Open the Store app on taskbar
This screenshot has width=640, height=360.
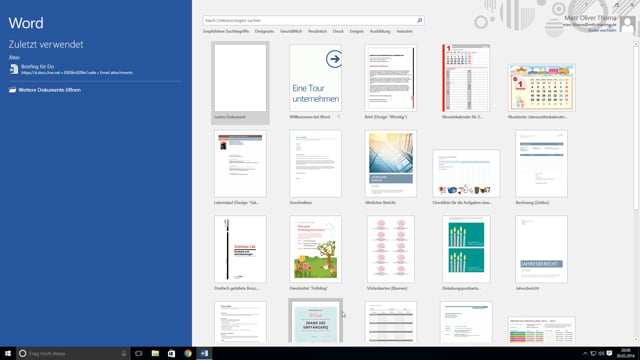click(171, 353)
